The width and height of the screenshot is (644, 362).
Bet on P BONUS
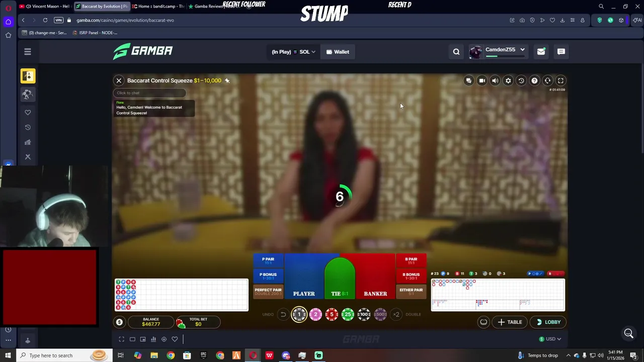click(268, 276)
